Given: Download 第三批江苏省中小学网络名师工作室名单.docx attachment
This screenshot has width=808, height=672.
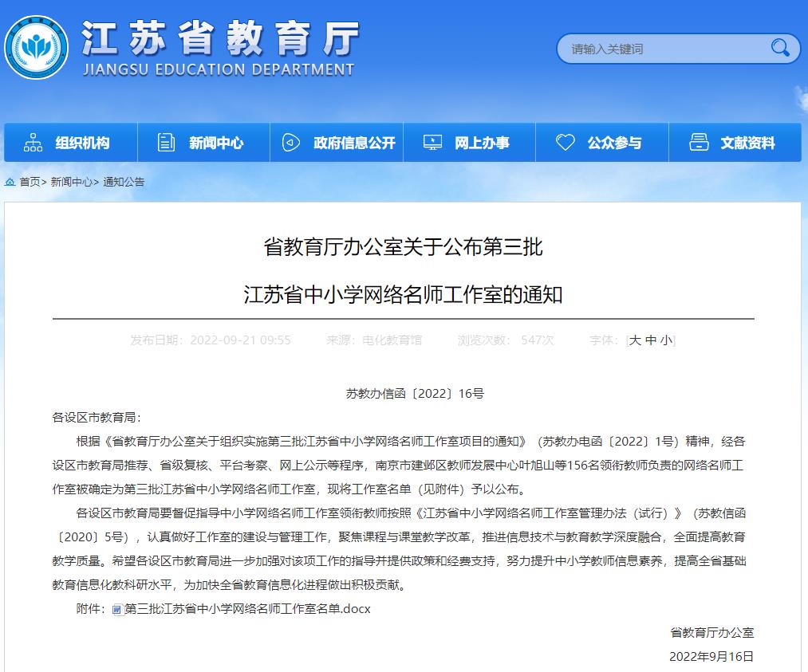Looking at the screenshot, I should [x=247, y=609].
